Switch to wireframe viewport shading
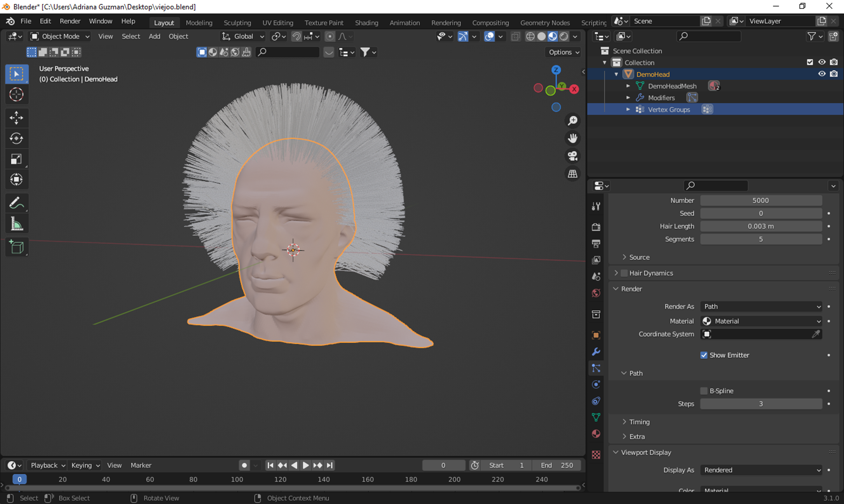The height and width of the screenshot is (504, 844). tap(530, 36)
